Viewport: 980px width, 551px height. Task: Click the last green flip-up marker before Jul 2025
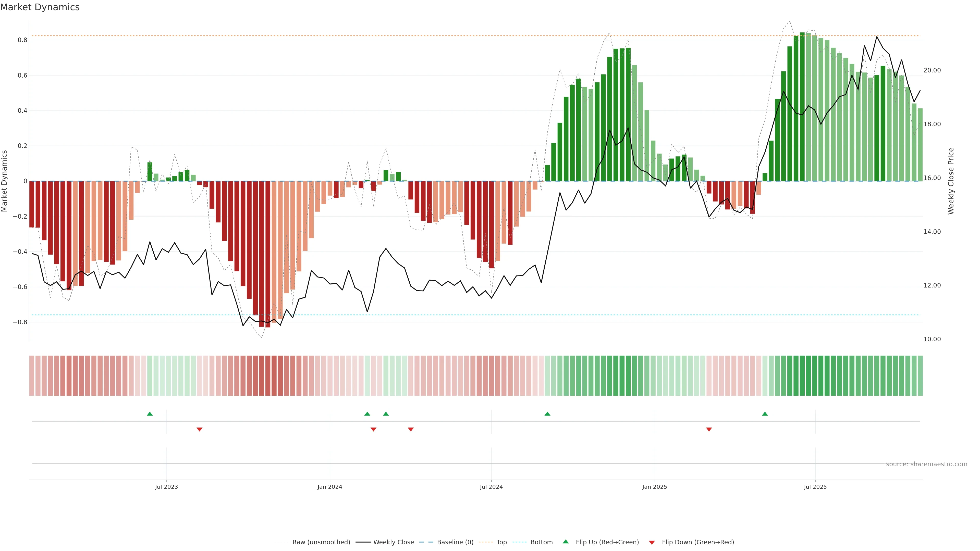point(765,414)
